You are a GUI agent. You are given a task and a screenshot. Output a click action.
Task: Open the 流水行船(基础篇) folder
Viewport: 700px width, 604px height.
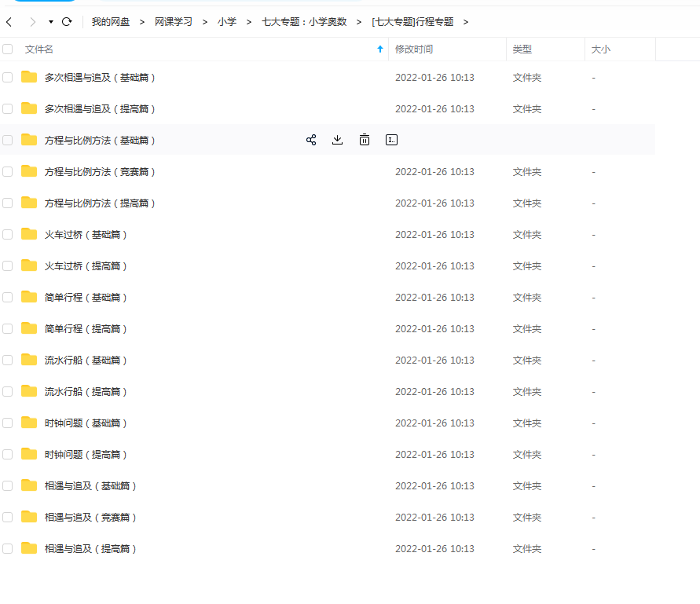point(86,360)
